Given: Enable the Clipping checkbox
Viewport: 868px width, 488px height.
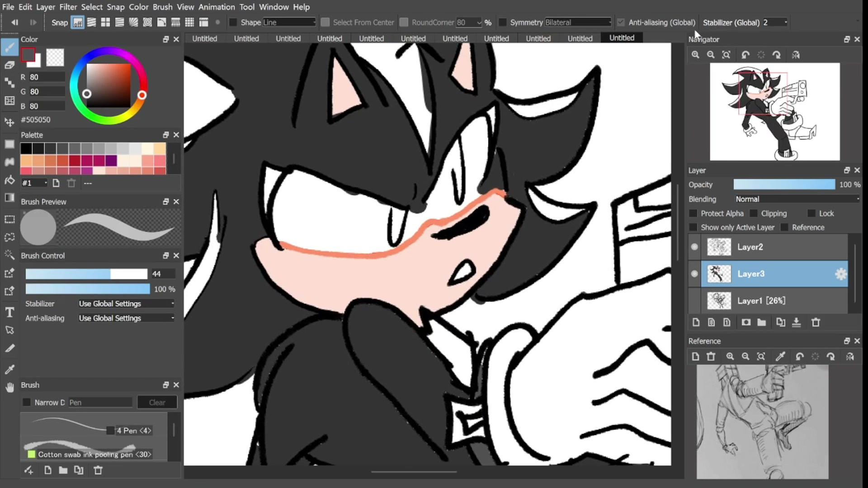Looking at the screenshot, I should [x=753, y=213].
